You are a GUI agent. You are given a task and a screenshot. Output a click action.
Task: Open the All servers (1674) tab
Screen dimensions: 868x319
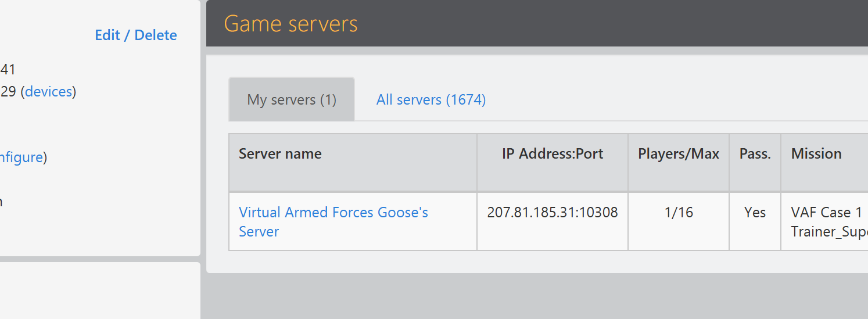tap(431, 99)
